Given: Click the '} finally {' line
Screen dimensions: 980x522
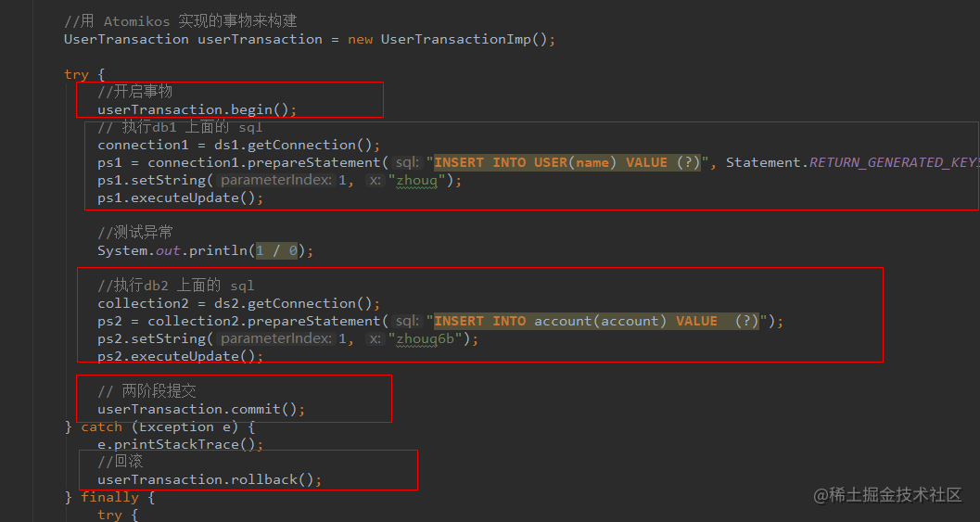Looking at the screenshot, I should (x=110, y=497).
